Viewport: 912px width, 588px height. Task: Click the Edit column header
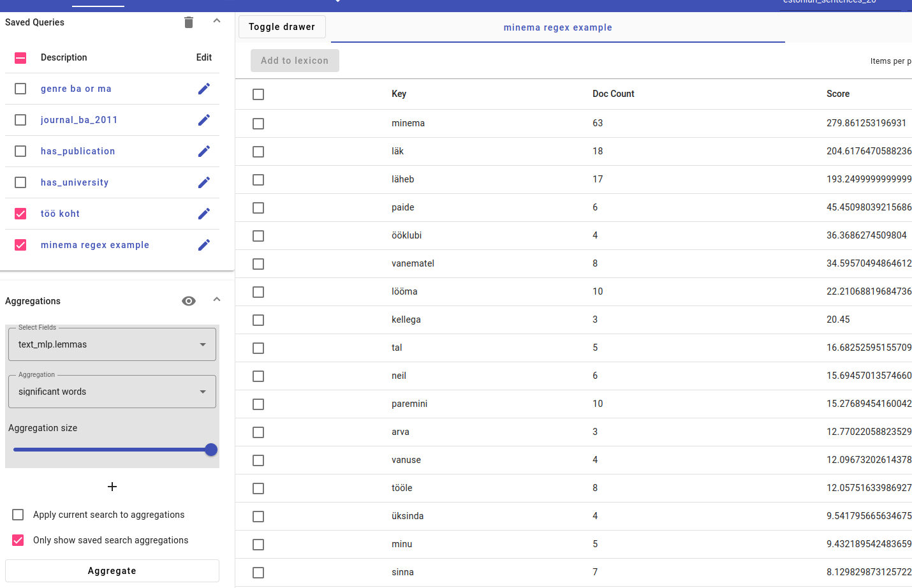tap(204, 57)
